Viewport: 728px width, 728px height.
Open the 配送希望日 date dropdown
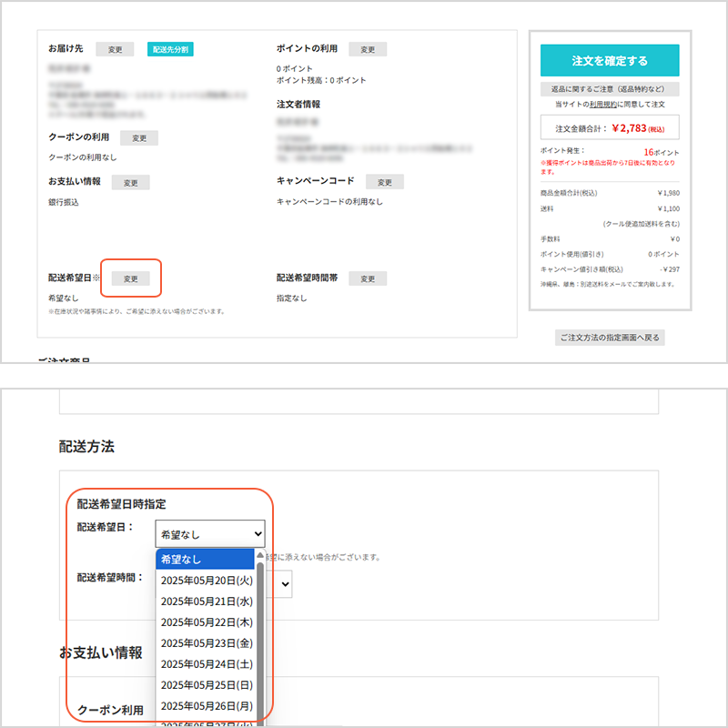(209, 533)
